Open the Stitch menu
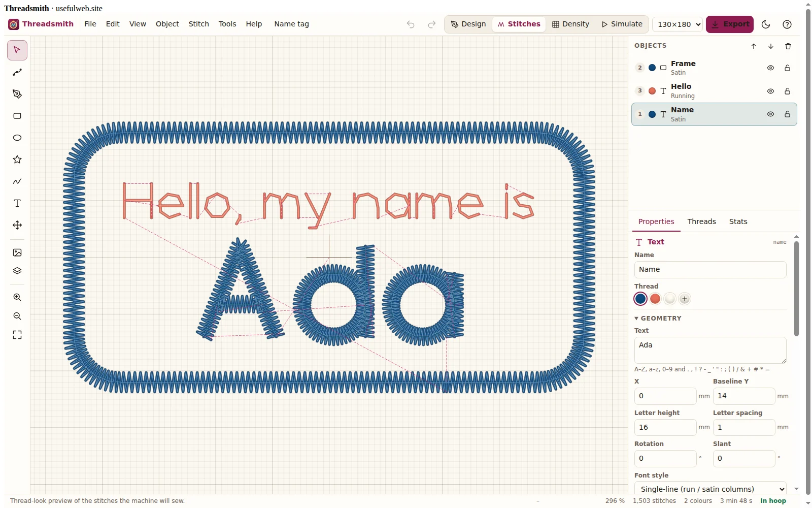This screenshot has height=508, width=812. (x=199, y=24)
